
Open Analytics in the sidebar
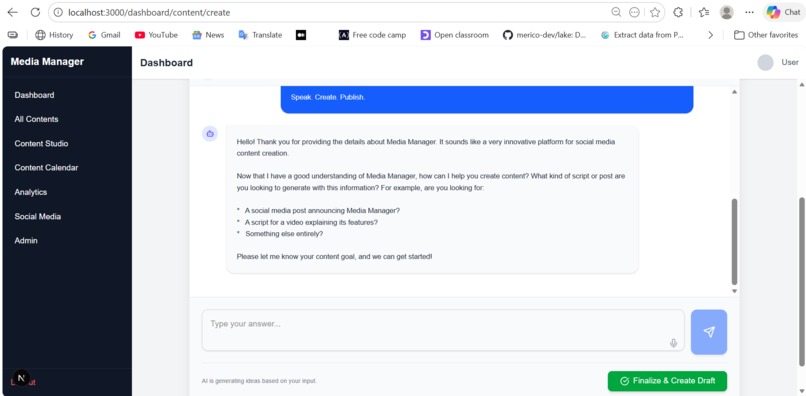click(x=31, y=192)
